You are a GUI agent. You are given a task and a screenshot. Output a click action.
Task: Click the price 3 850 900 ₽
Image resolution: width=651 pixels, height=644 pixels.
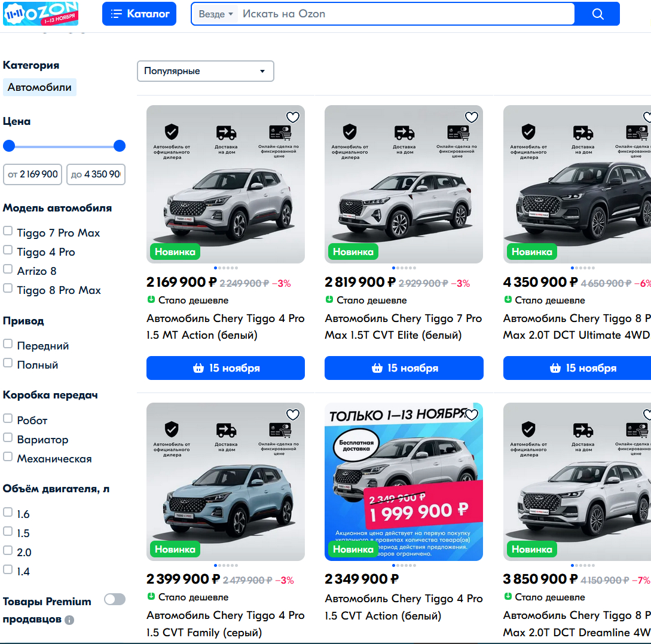click(x=540, y=579)
